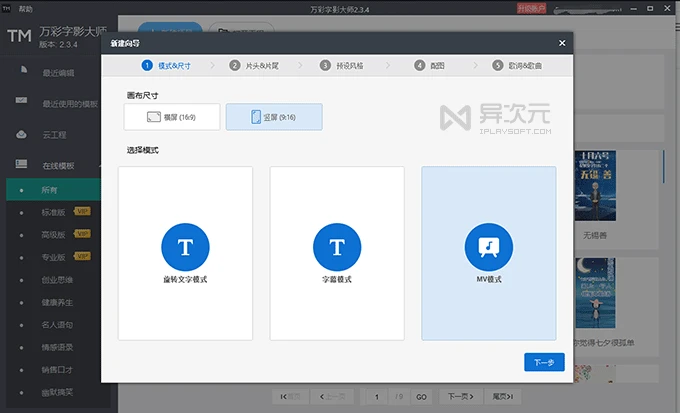Click the subtitle mode T icon

337,247
